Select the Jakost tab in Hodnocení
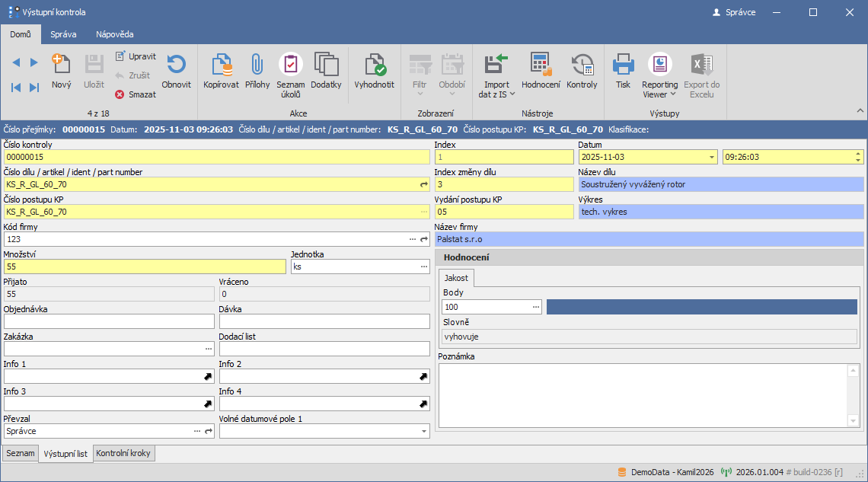 click(x=456, y=278)
